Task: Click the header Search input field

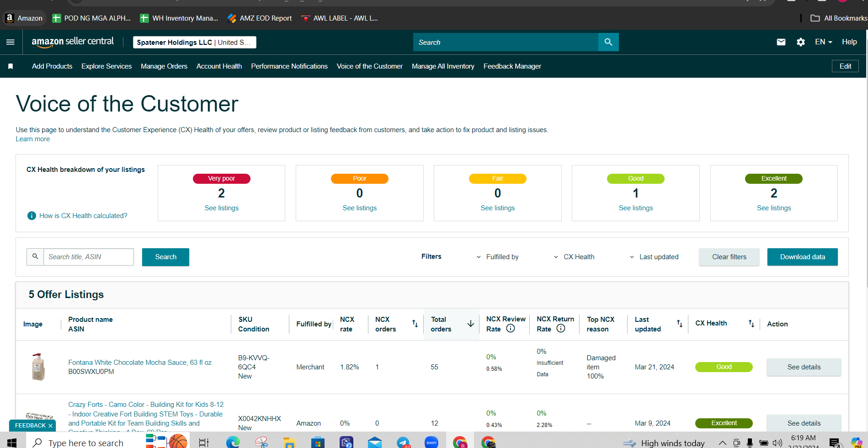Action: (506, 42)
